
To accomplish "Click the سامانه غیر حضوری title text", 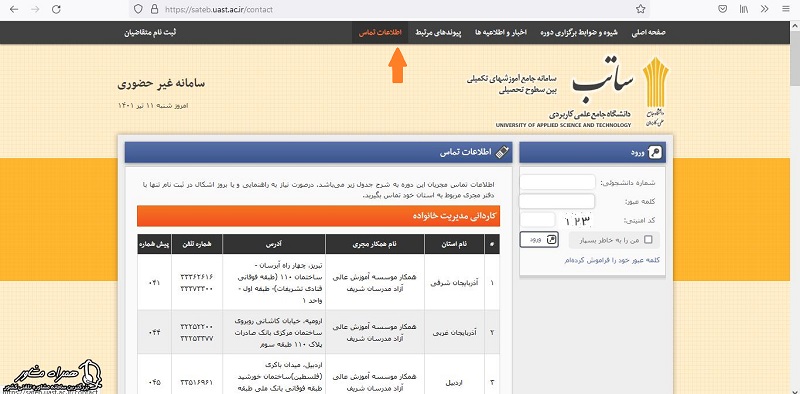I will tap(161, 83).
